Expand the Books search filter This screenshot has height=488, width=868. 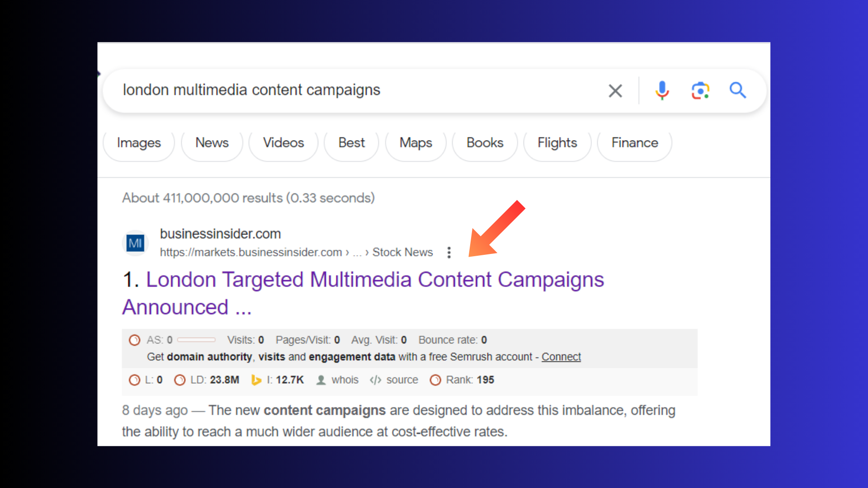[x=485, y=142]
